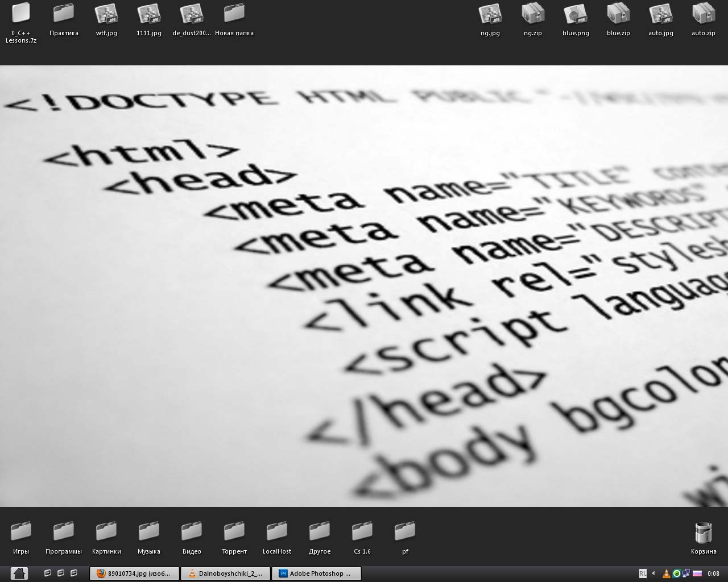Select the 0_C++ Lessons.7z archive icon

pyautogui.click(x=21, y=13)
